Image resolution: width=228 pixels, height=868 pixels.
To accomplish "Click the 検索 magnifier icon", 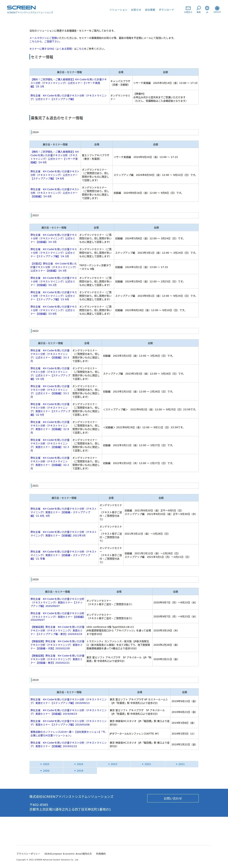I will click(199, 9).
